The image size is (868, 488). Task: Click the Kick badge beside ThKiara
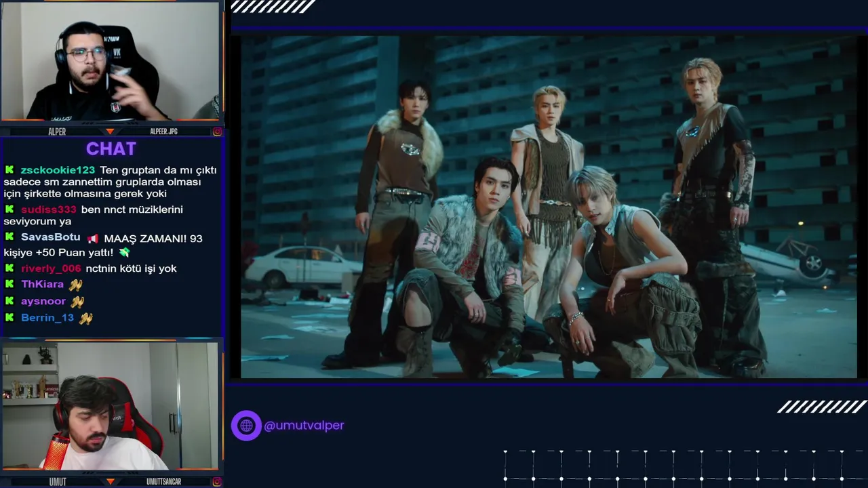point(9,285)
